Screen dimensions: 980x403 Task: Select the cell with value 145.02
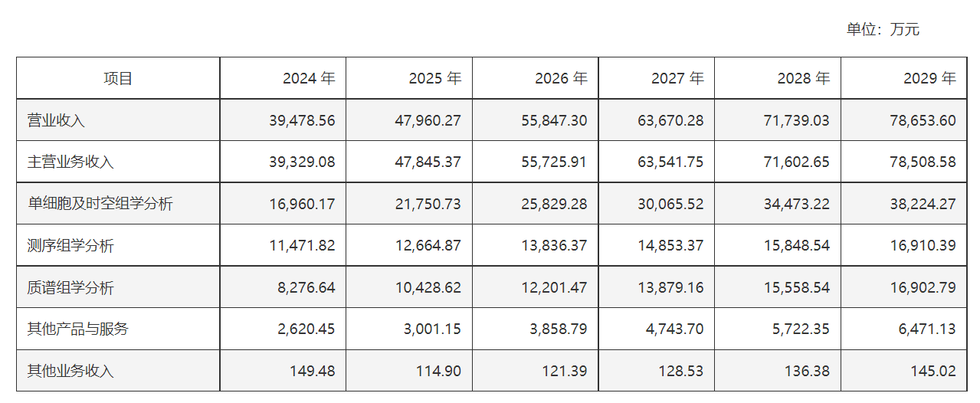coord(904,371)
